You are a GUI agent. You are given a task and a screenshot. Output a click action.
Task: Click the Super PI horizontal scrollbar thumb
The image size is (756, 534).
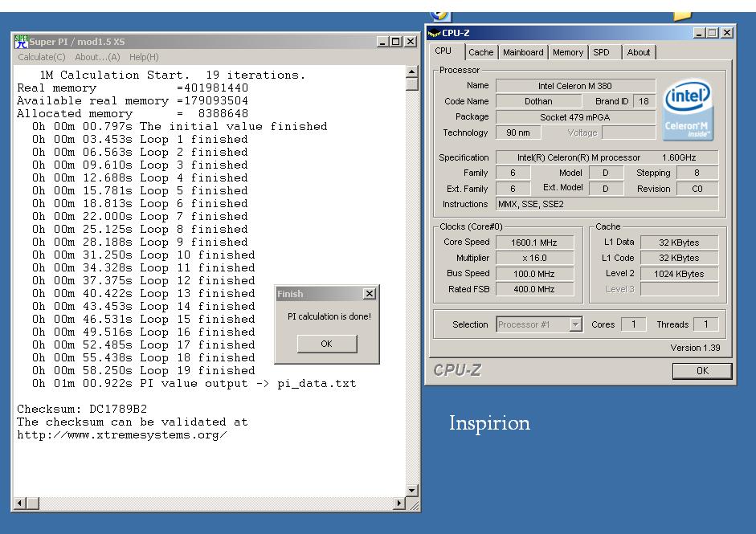32,503
